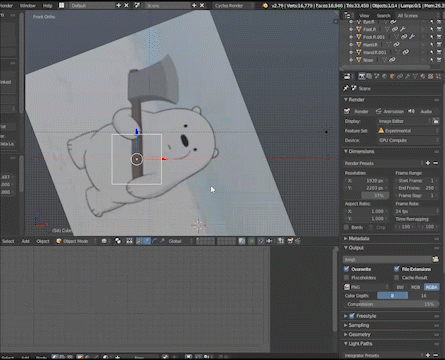The image size is (445, 360).
Task: Open the Modifiers wrench properties tab
Action: pyautogui.click(x=407, y=77)
